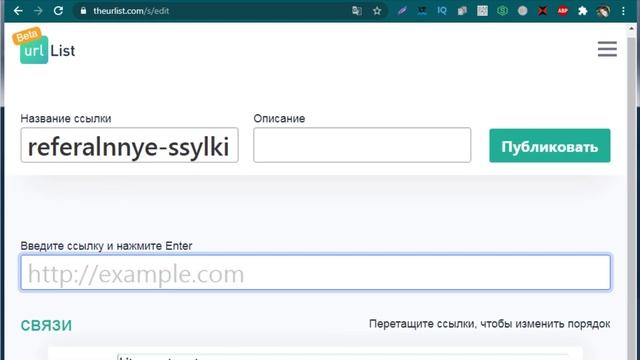Focus the http://example.com link input
This screenshot has width=640, height=360.
(316, 272)
